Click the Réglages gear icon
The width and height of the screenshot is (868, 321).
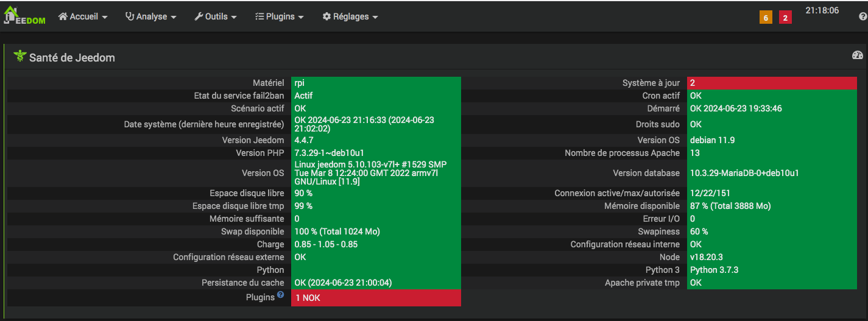(x=326, y=17)
